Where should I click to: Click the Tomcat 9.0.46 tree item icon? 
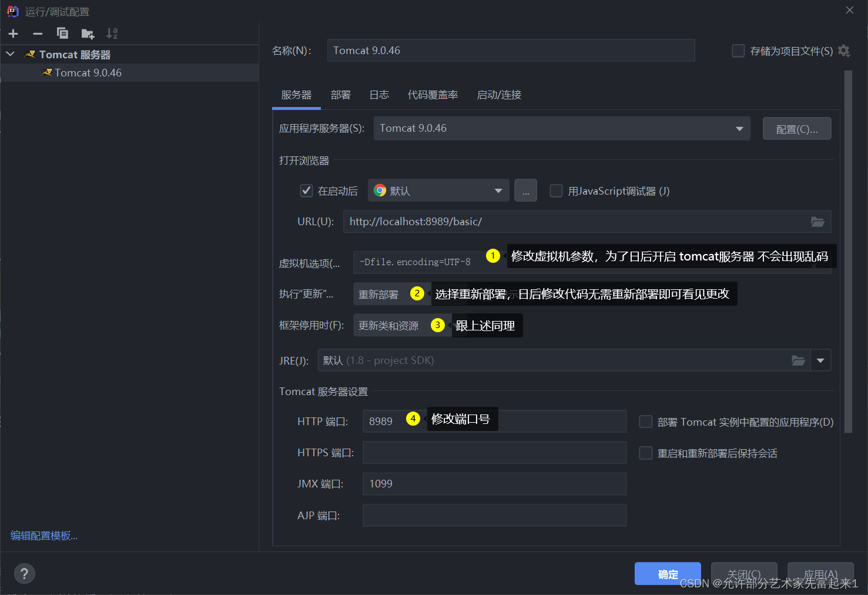(47, 72)
